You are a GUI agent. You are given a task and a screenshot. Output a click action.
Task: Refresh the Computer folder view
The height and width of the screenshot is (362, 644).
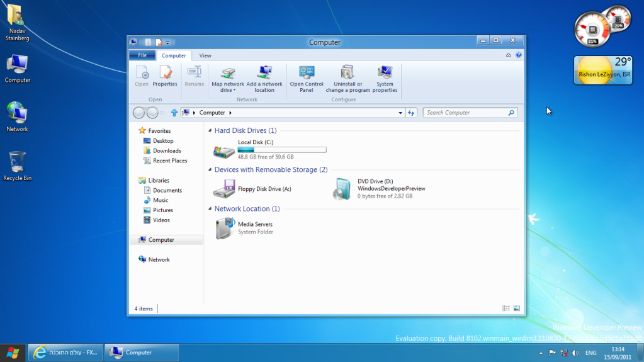point(411,113)
